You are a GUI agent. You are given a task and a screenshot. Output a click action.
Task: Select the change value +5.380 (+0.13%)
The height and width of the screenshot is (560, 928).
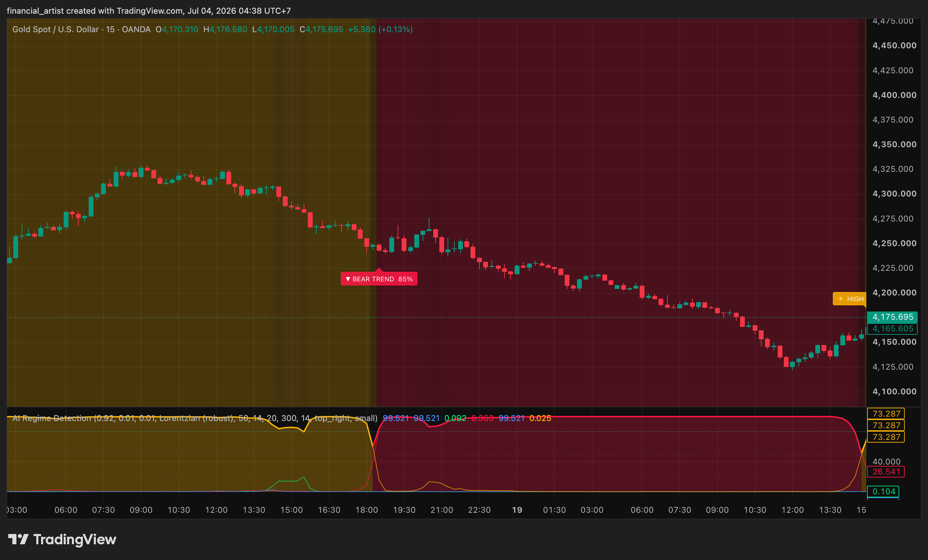pyautogui.click(x=380, y=29)
